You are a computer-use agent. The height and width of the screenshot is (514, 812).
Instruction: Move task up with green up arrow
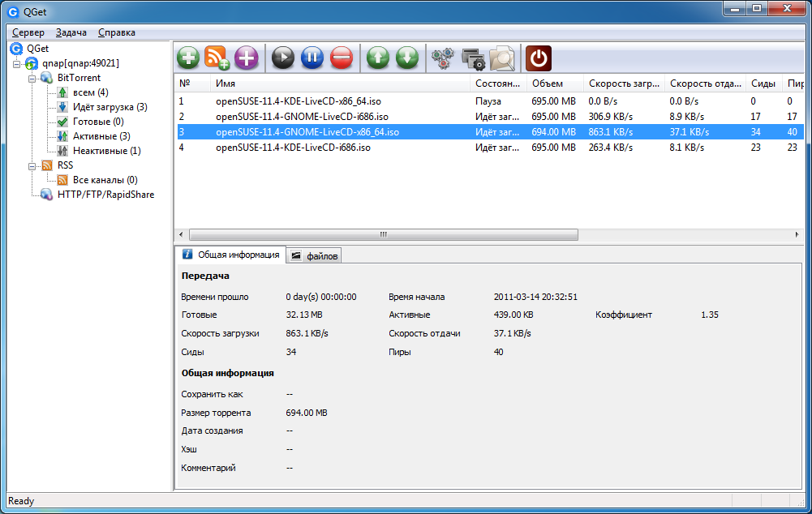point(378,58)
